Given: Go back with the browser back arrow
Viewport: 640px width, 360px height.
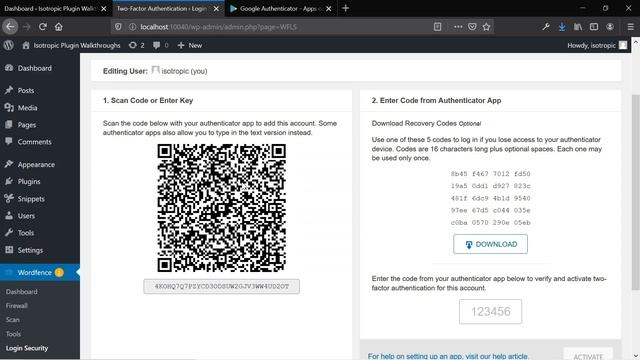Looking at the screenshot, I should click(x=10, y=27).
